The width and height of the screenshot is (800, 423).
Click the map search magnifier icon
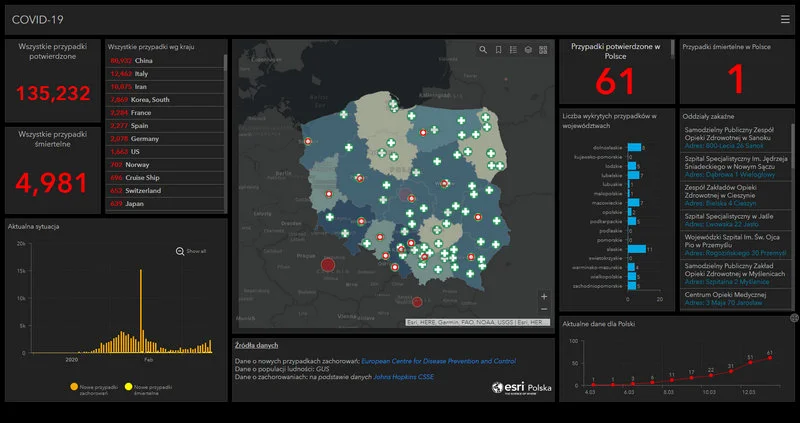pyautogui.click(x=483, y=49)
